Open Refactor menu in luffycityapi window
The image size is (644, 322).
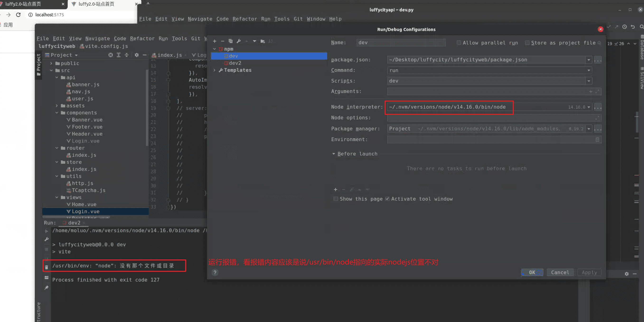coord(244,19)
